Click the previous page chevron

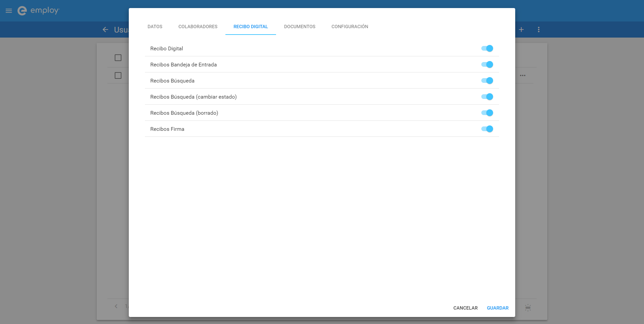click(x=116, y=306)
